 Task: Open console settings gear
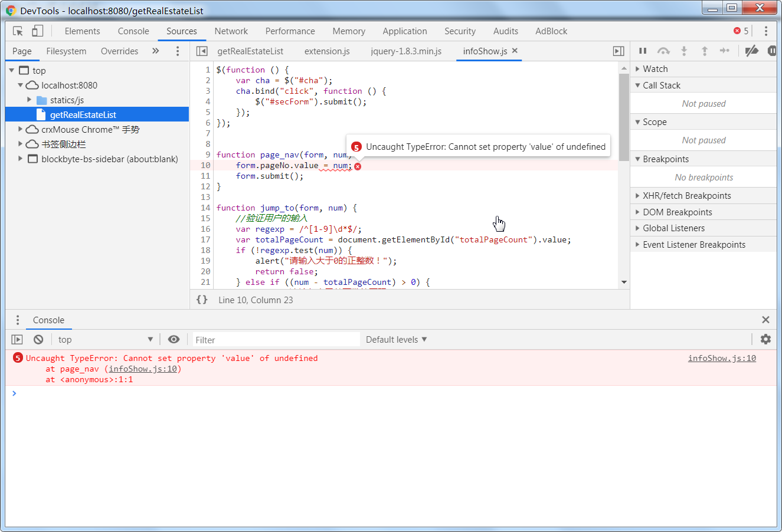tap(765, 339)
